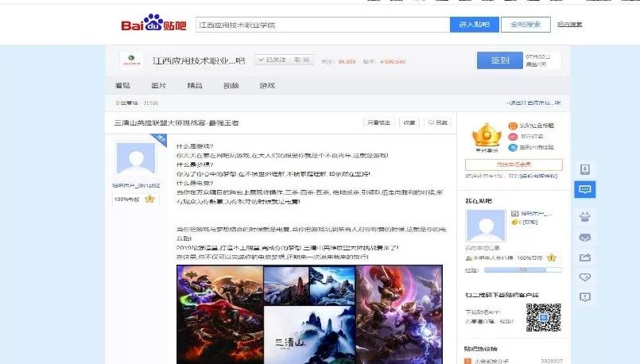Toggle the 已关注 follow status
This screenshot has height=364, width=640.
pyautogui.click(x=272, y=60)
